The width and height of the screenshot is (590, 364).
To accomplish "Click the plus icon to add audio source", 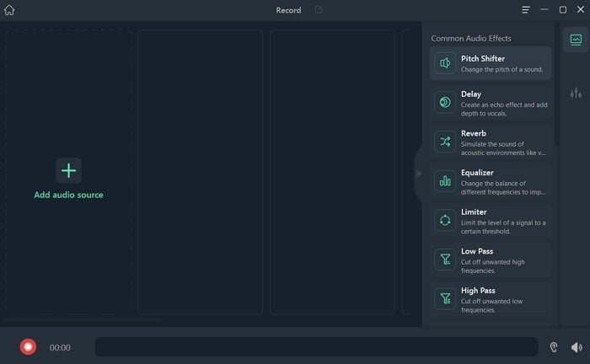I will coord(68,170).
